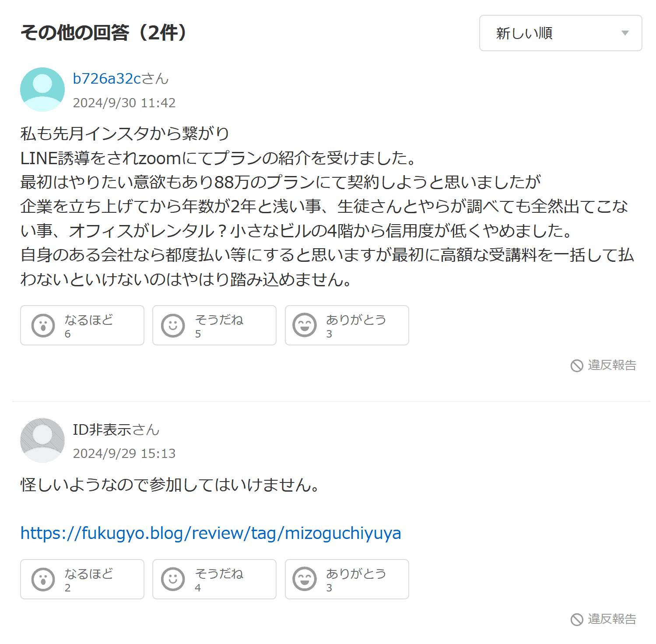Click なるほど surprised face on second answer
The image size is (656, 644).
43,579
